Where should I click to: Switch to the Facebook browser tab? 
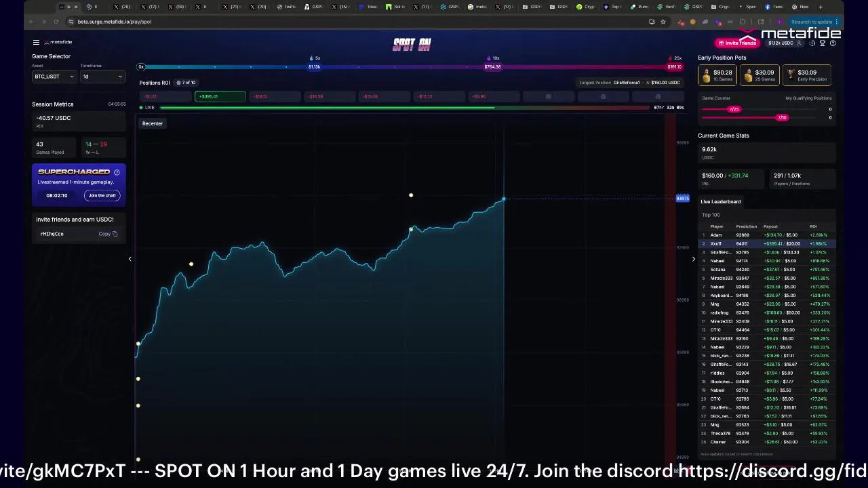(x=774, y=7)
